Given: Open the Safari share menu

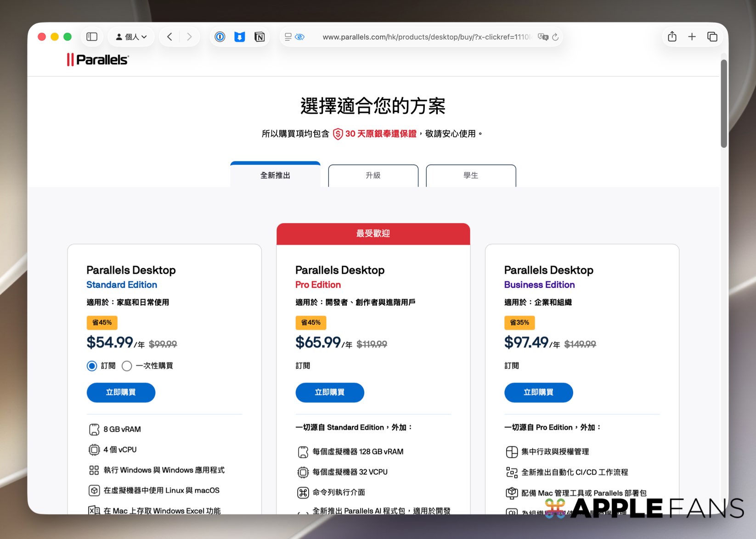Looking at the screenshot, I should [672, 37].
